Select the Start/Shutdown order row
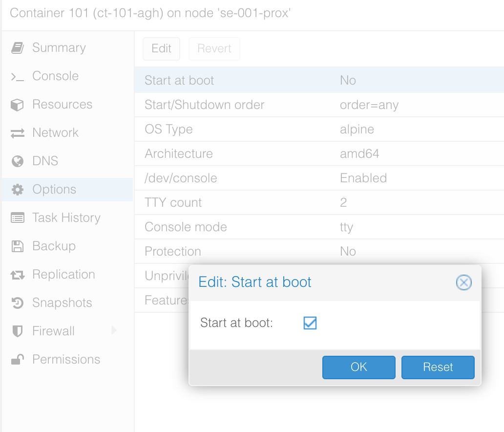The height and width of the screenshot is (432, 504). coord(319,105)
